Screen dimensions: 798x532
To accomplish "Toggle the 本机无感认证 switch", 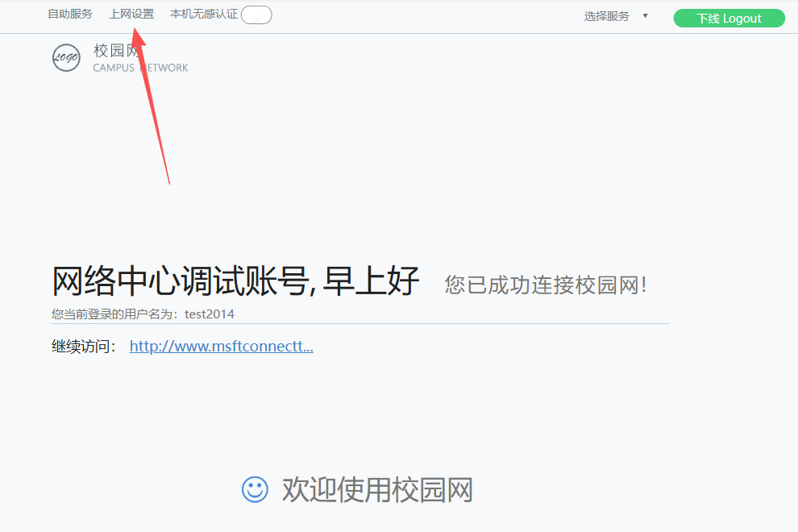I will click(x=256, y=15).
